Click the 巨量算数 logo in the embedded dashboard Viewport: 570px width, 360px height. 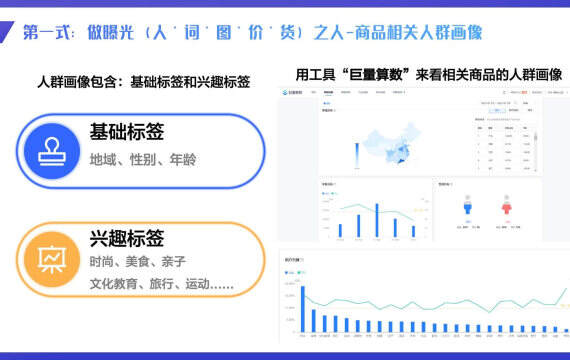coord(293,93)
